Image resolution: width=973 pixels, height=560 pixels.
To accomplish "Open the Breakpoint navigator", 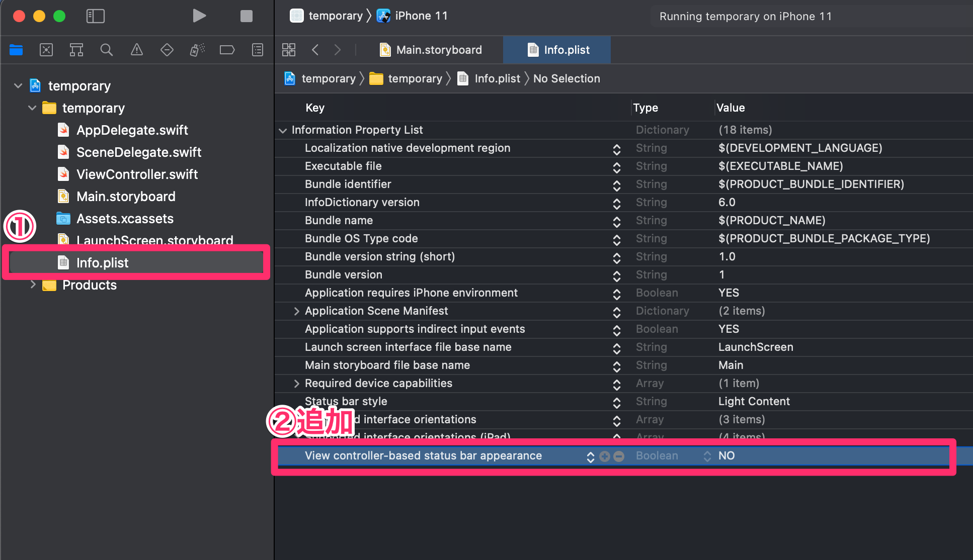I will pos(227,50).
